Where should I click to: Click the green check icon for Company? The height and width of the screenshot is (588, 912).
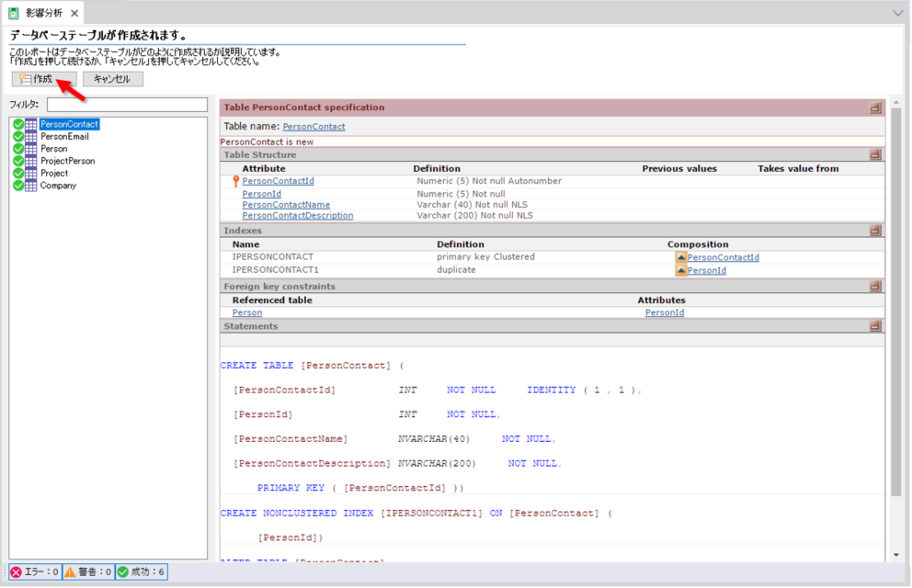point(18,186)
